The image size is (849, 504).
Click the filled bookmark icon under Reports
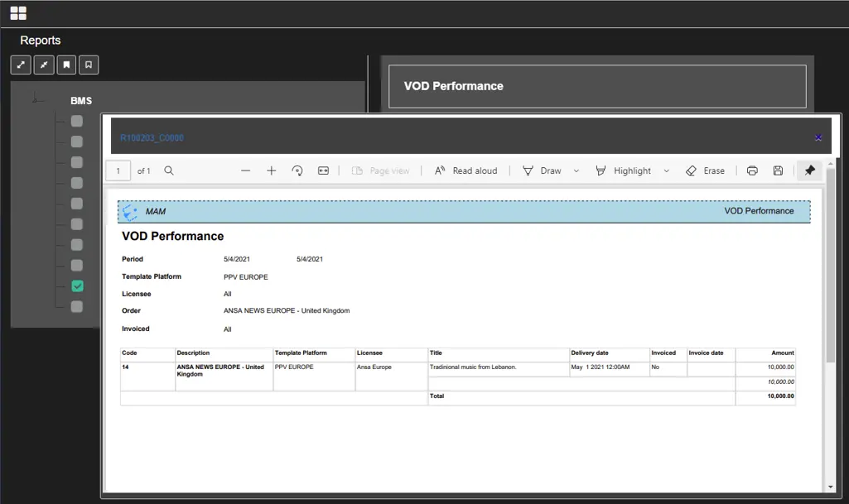click(66, 65)
